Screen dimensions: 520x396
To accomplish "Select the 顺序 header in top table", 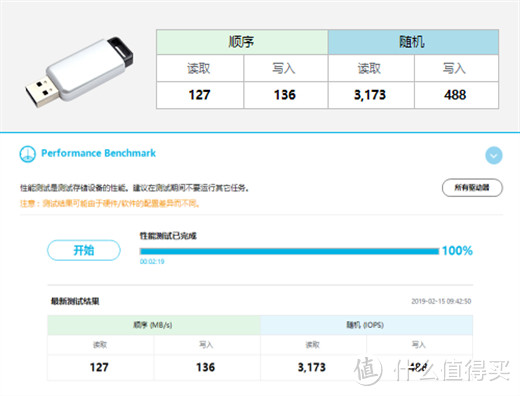I will (x=242, y=42).
